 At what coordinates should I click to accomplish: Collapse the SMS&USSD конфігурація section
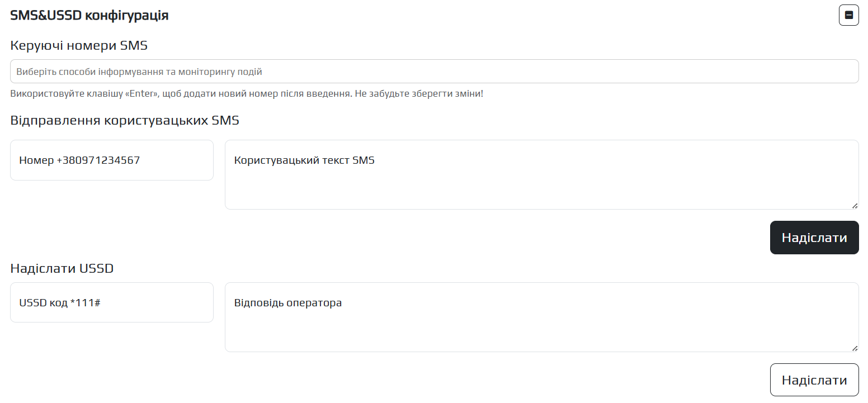click(x=848, y=16)
